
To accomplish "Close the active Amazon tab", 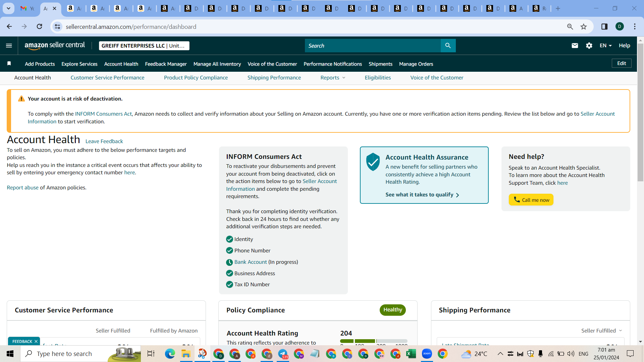I will click(x=54, y=8).
